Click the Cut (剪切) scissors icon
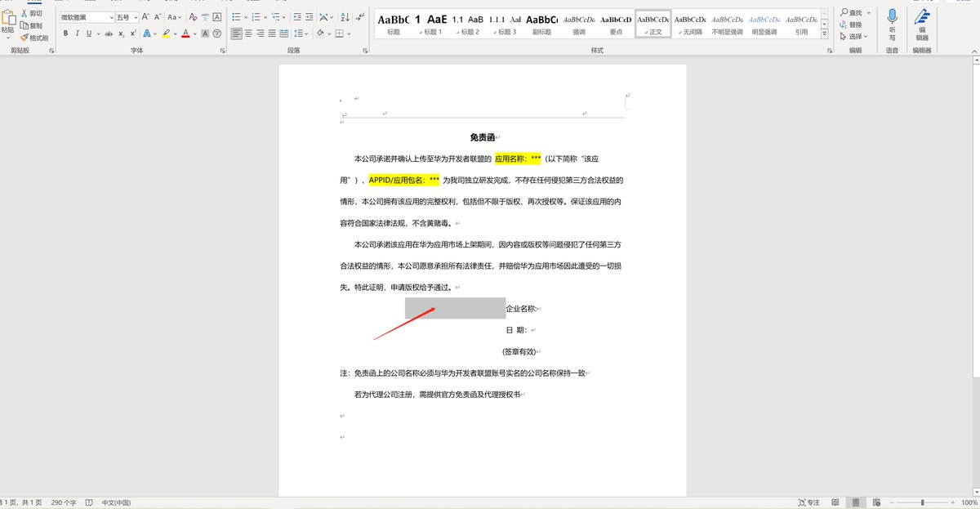The image size is (980, 509). pos(24,14)
